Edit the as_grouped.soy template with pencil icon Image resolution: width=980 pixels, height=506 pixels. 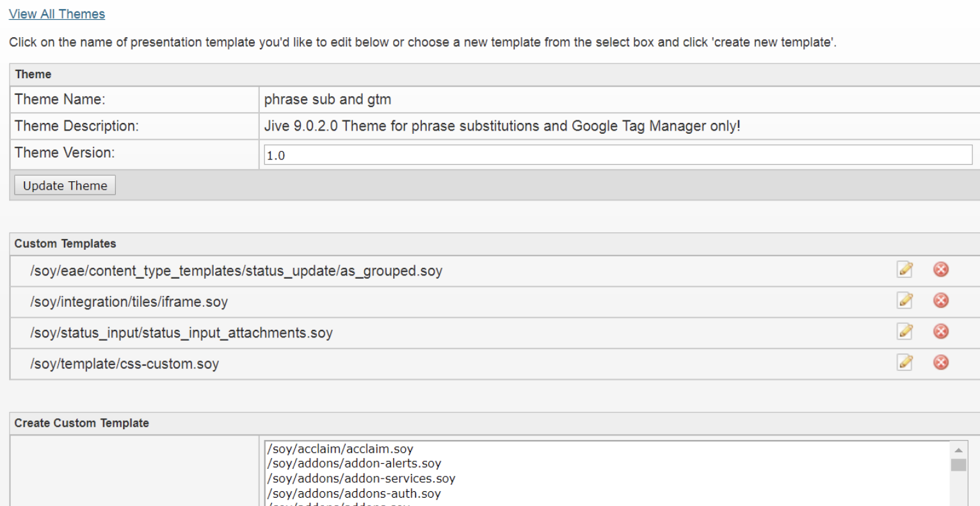pyautogui.click(x=904, y=270)
